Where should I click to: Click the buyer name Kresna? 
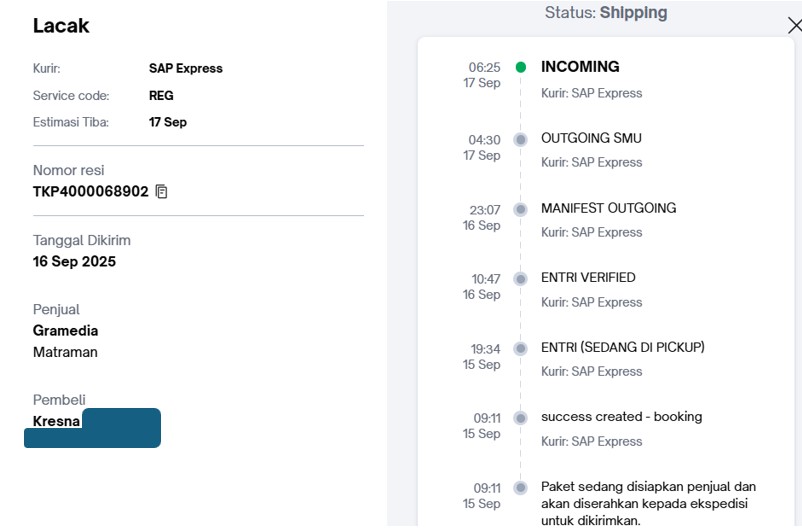click(x=56, y=421)
